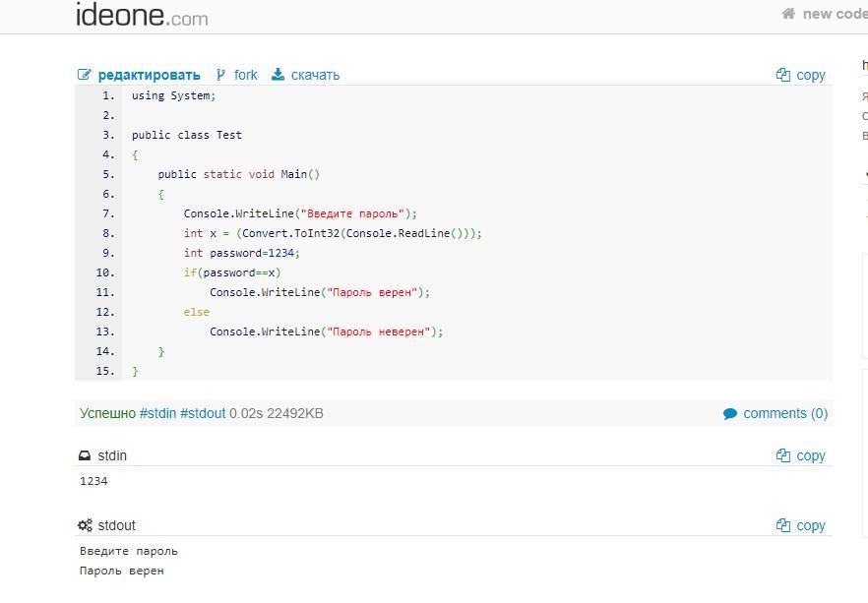The width and height of the screenshot is (868, 603).
Task: Open the comments (0) link text
Action: (x=785, y=413)
